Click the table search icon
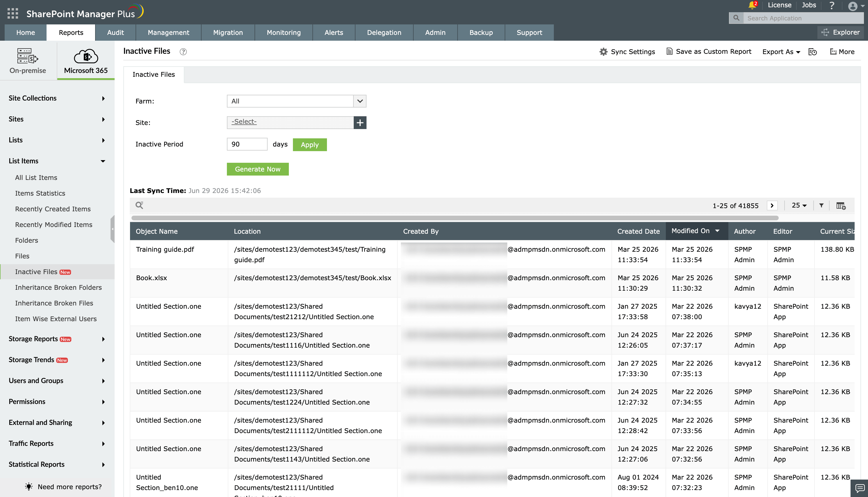This screenshot has height=497, width=868. tap(139, 205)
